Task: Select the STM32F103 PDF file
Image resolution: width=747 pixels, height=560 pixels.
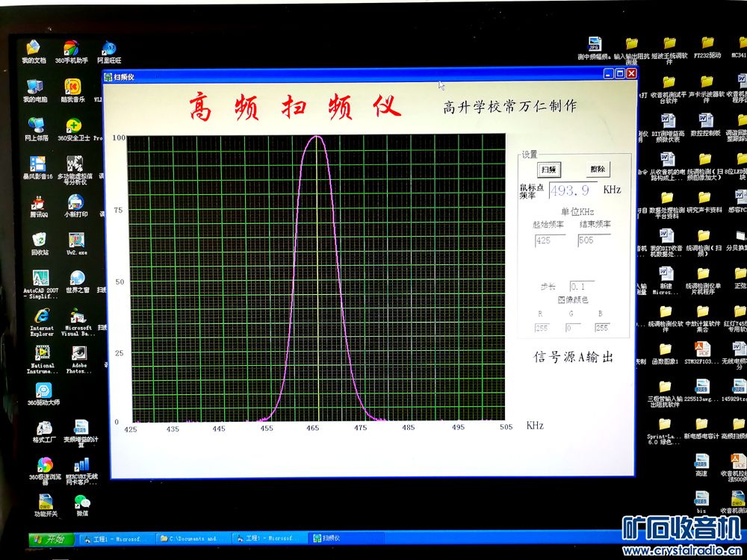Action: tap(702, 353)
